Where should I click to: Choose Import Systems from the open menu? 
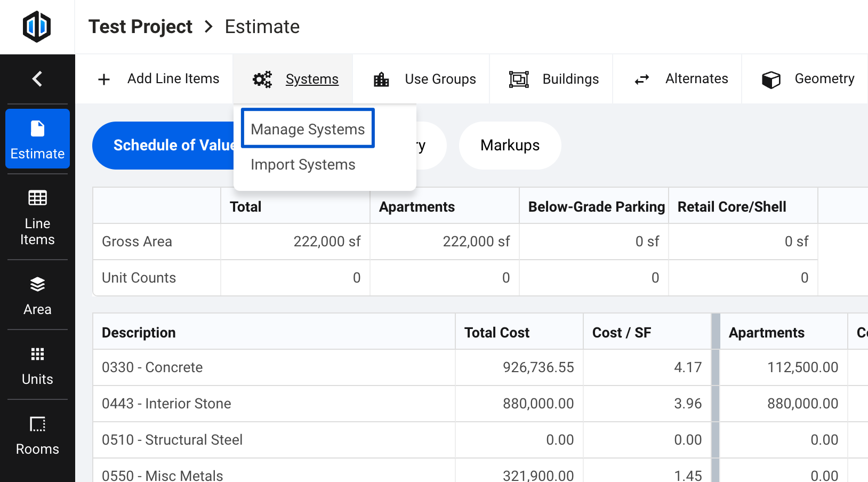pyautogui.click(x=303, y=164)
